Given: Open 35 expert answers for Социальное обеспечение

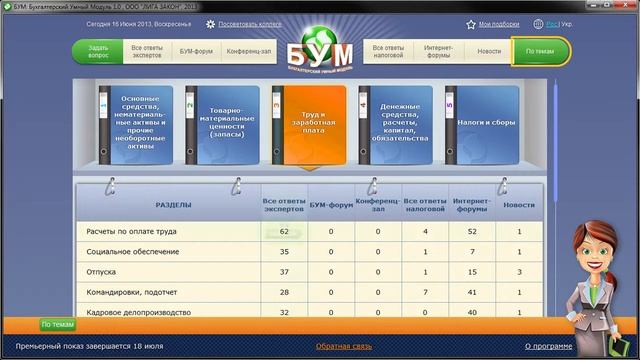Looking at the screenshot, I should [284, 252].
